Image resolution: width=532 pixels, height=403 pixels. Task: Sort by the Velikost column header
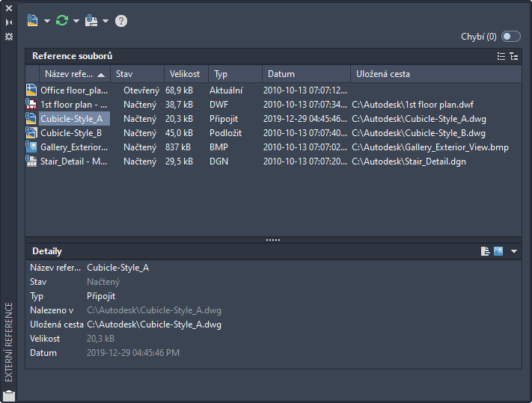click(185, 74)
